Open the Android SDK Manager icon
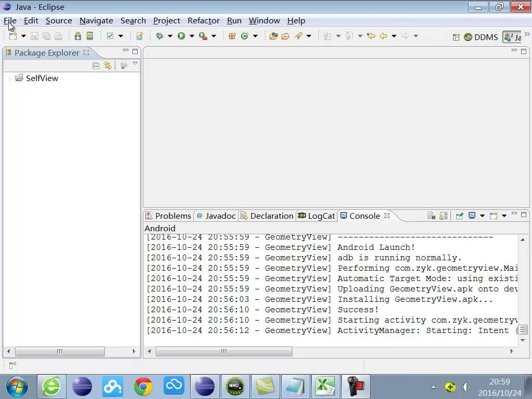This screenshot has height=399, width=532. 78,36
